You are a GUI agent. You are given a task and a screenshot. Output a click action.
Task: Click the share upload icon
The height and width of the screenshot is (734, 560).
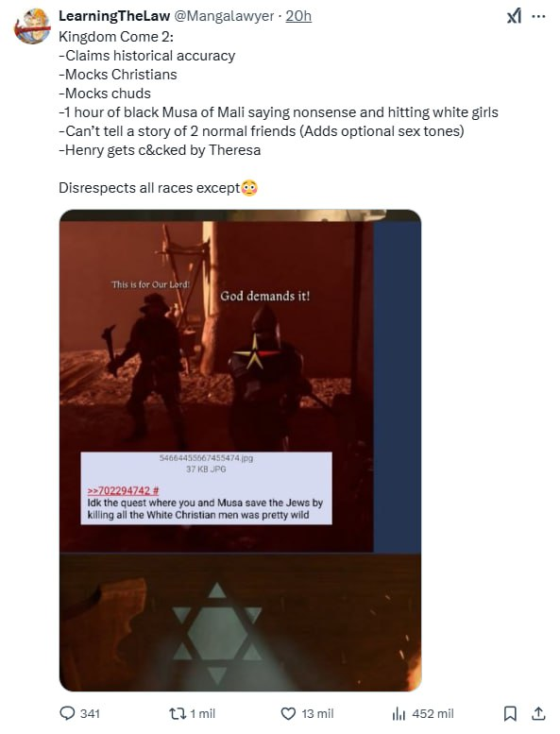[x=538, y=713]
